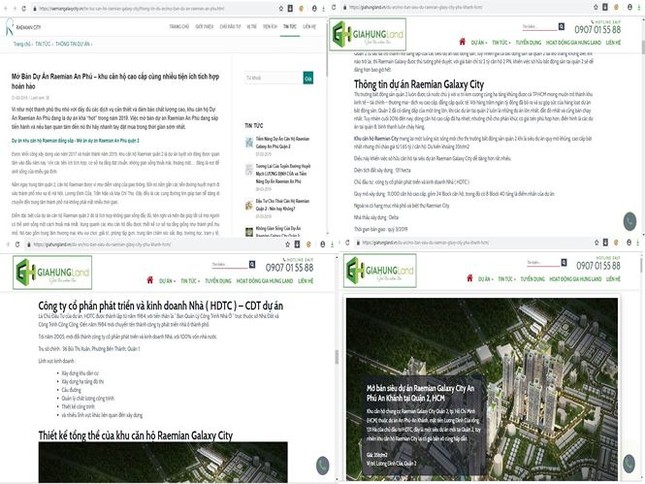Image resolution: width=645 pixels, height=484 pixels.
Task: Click the red home icon in top-right GiaHungLand menu
Action: (x=462, y=42)
